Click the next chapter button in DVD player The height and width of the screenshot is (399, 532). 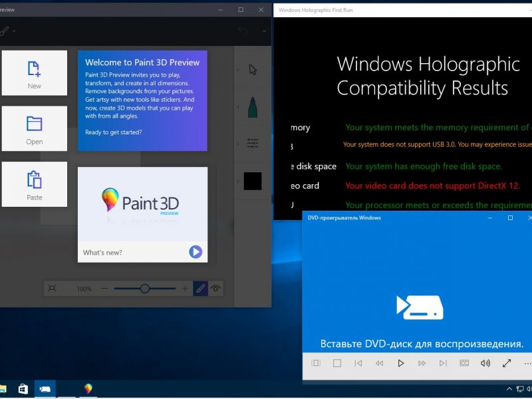click(443, 363)
